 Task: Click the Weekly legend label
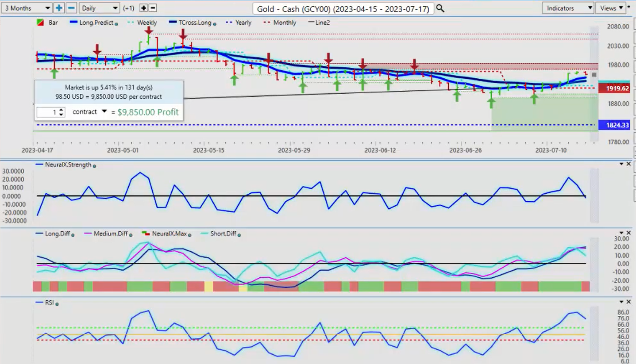click(x=147, y=23)
